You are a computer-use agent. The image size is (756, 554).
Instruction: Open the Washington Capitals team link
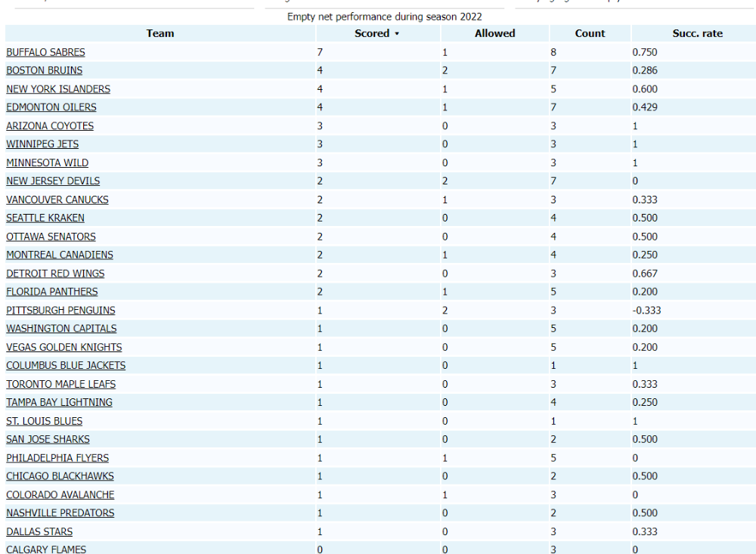[61, 329]
